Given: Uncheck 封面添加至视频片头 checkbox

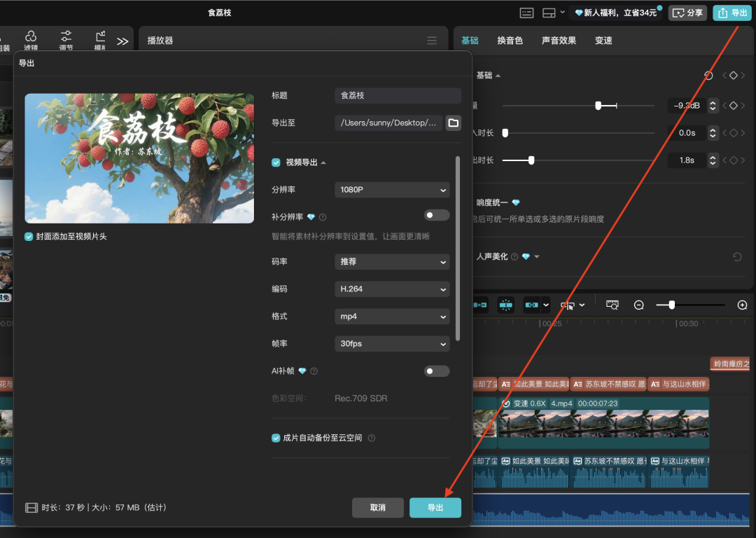Looking at the screenshot, I should (29, 237).
